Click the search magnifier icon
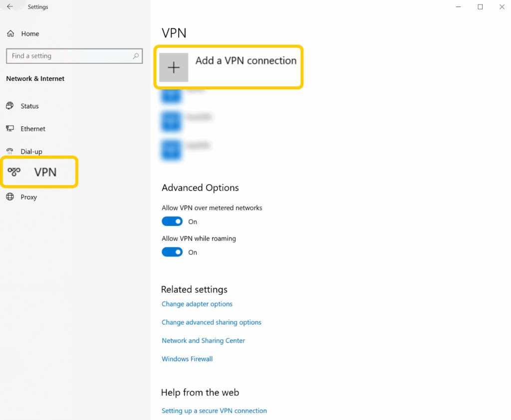 click(x=136, y=56)
